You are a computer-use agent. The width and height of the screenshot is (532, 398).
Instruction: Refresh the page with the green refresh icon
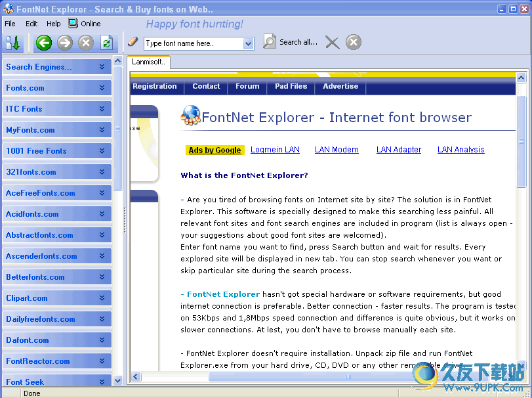pos(106,43)
